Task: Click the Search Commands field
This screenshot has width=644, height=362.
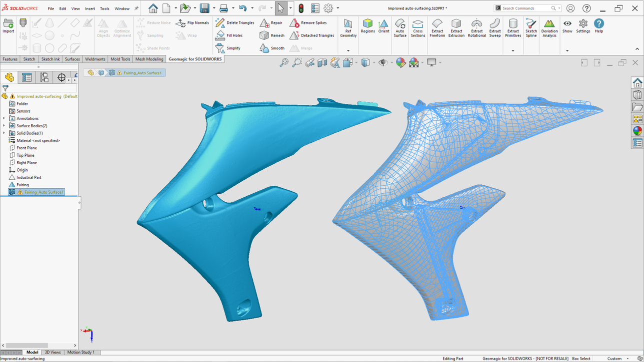Action: tap(527, 8)
